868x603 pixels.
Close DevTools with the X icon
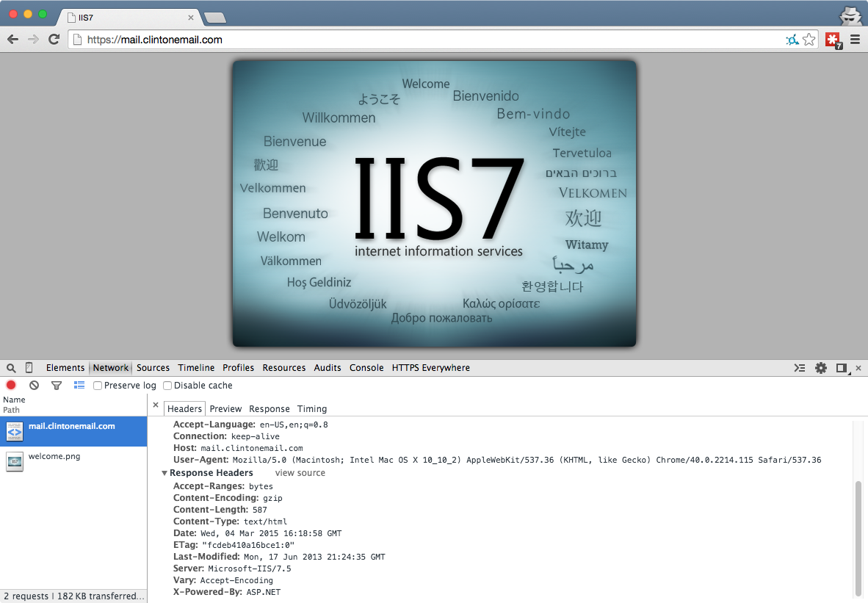(858, 368)
